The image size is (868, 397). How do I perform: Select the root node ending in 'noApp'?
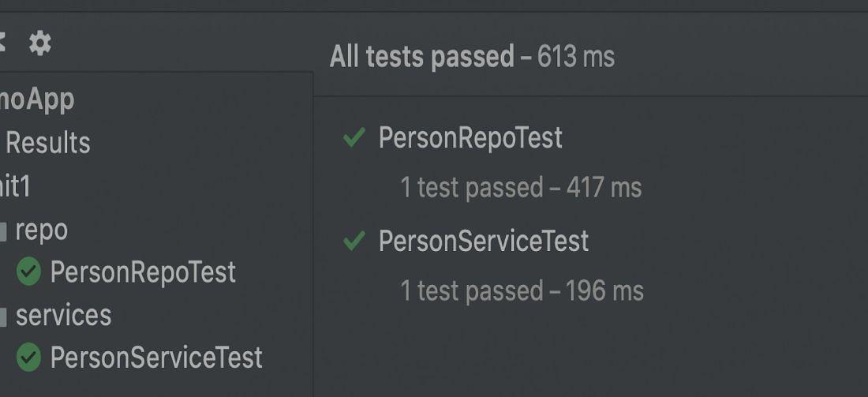click(x=37, y=100)
